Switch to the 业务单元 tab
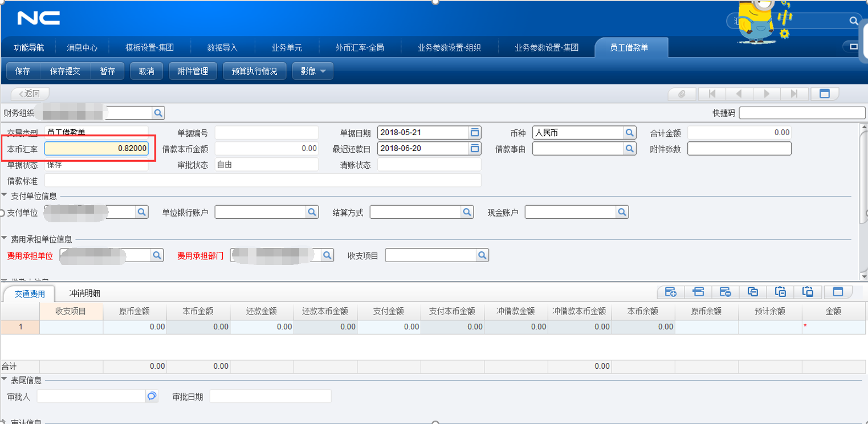 (x=287, y=48)
